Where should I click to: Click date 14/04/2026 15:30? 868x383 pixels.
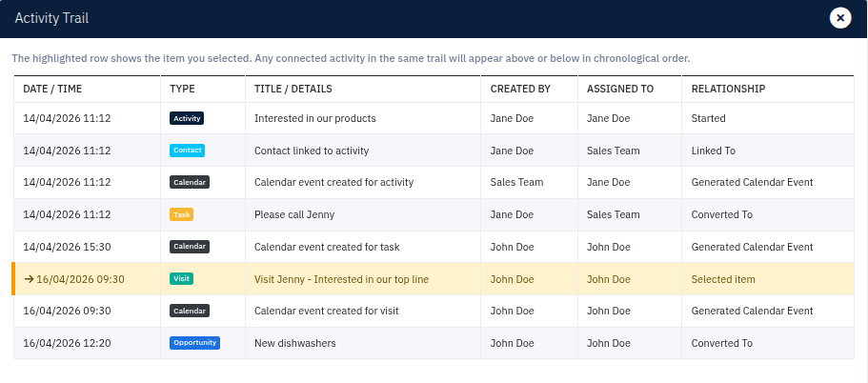click(x=67, y=247)
